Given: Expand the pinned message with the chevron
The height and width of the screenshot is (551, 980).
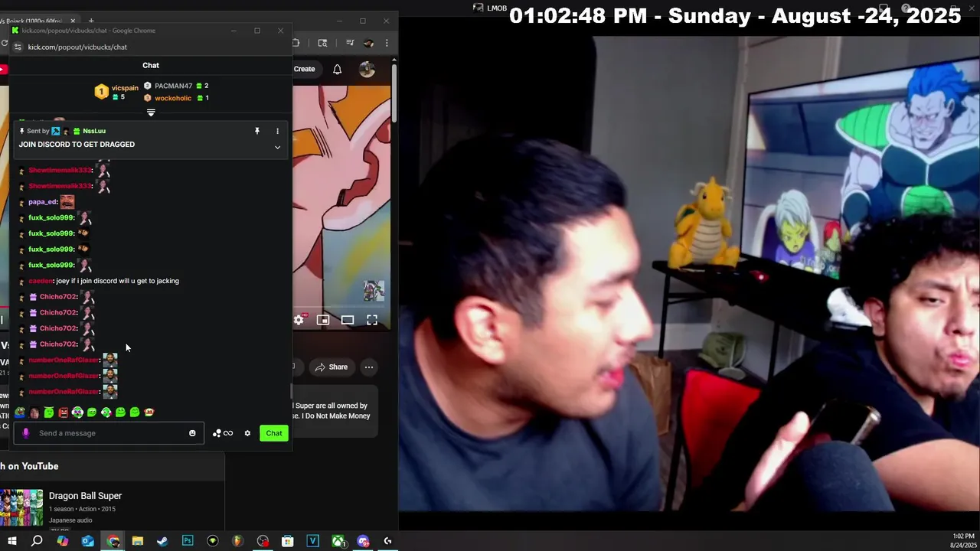Looking at the screenshot, I should click(x=277, y=147).
